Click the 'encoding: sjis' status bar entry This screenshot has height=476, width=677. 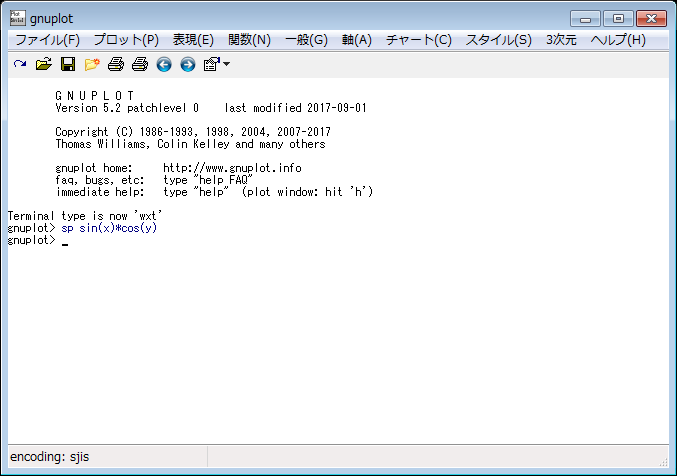[50, 457]
